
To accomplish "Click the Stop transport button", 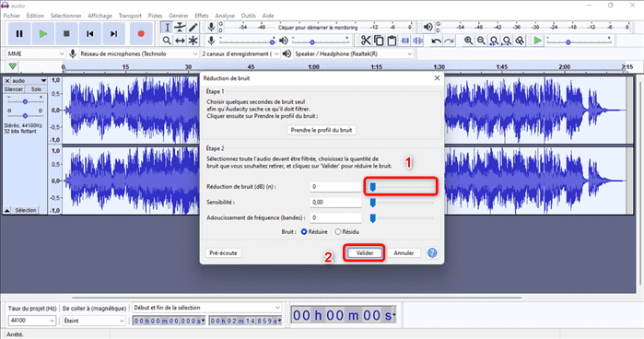I will point(66,34).
